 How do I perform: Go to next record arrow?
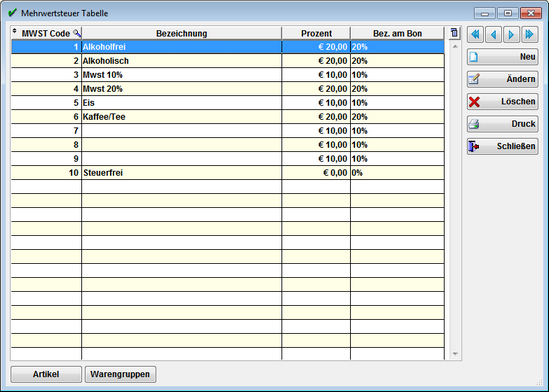[511, 34]
